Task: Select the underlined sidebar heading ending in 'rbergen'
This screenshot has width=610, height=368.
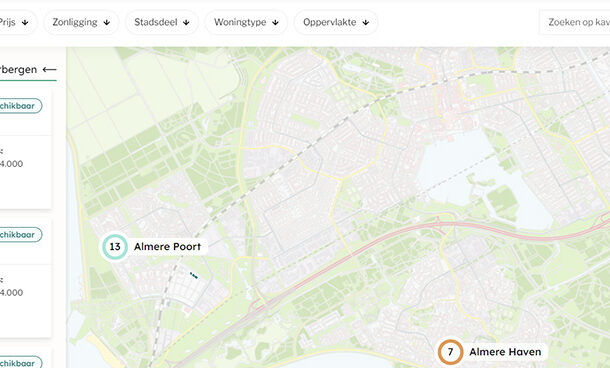Action: [18, 70]
